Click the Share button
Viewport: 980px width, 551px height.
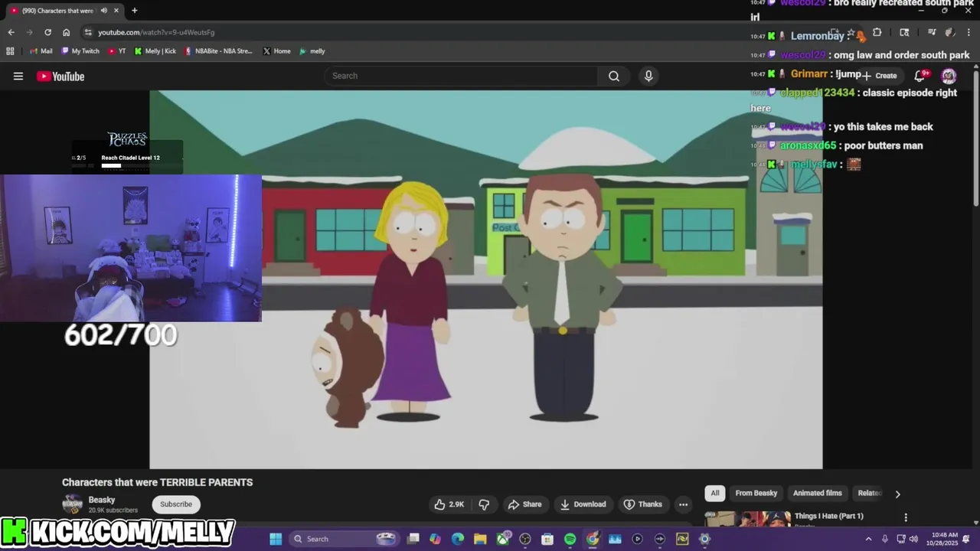(524, 504)
